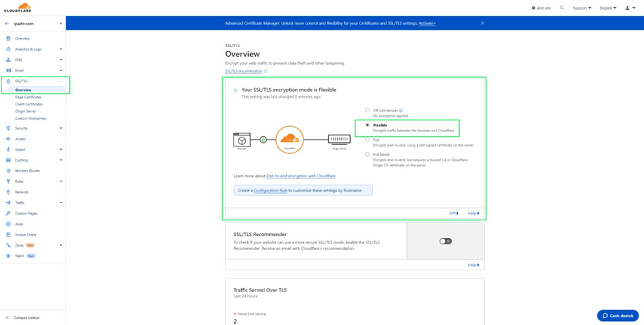The height and width of the screenshot is (325, 644).
Task: Open the user account menu icon
Action: click(x=628, y=8)
